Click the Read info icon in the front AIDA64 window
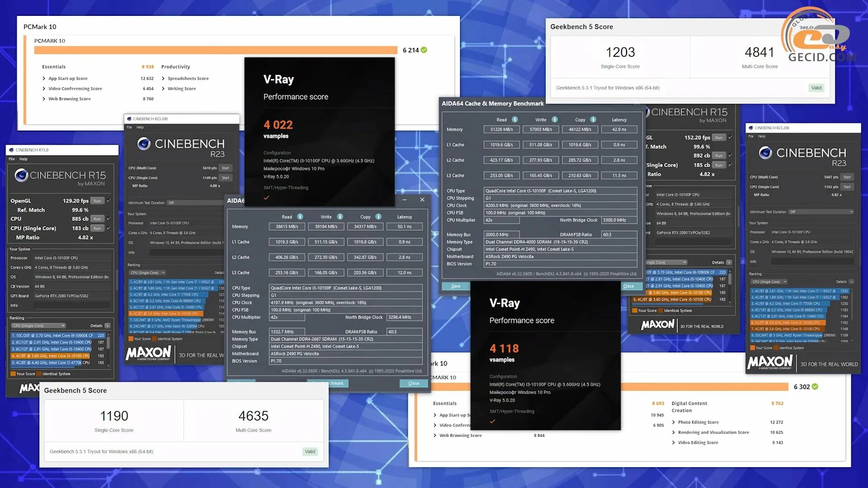Viewport: 868px width, 488px height. tap(300, 217)
